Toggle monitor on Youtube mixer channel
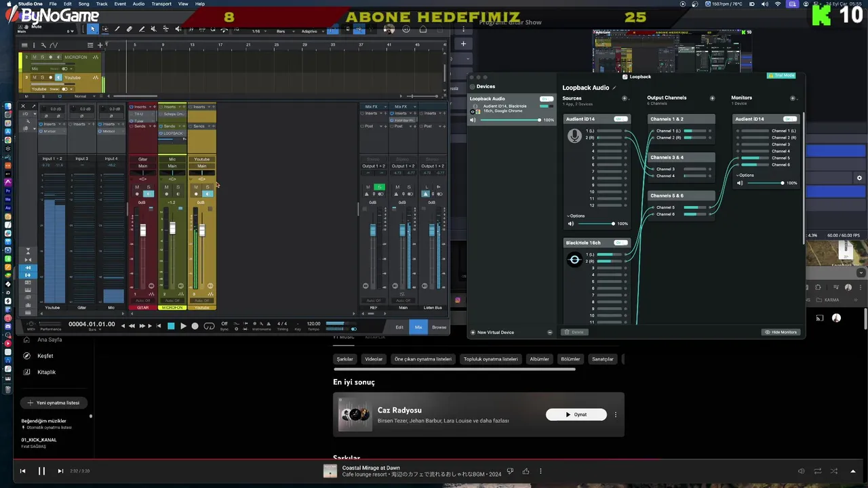This screenshot has height=488, width=868. click(207, 195)
